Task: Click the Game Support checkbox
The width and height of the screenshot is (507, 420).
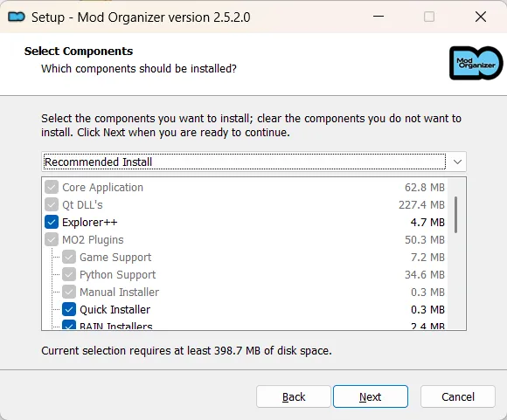Action: 69,257
